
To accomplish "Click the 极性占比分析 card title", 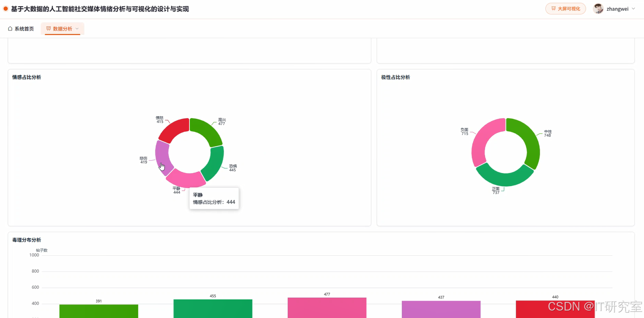I will (x=396, y=77).
